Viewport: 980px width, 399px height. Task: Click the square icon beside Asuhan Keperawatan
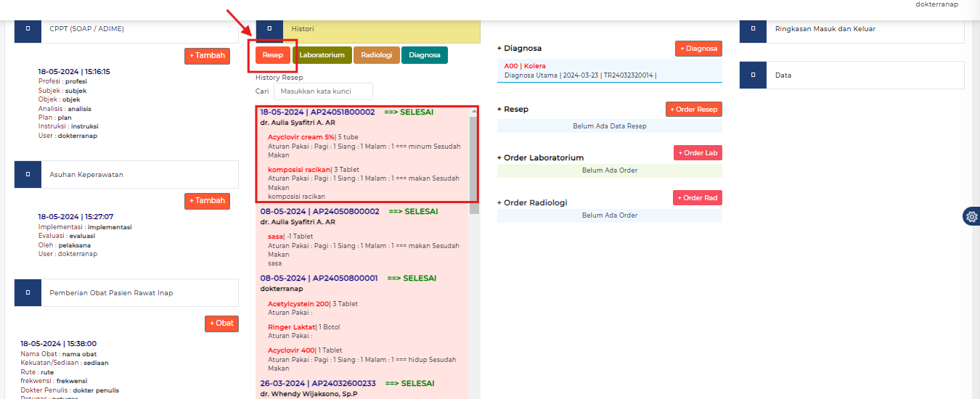coord(28,175)
